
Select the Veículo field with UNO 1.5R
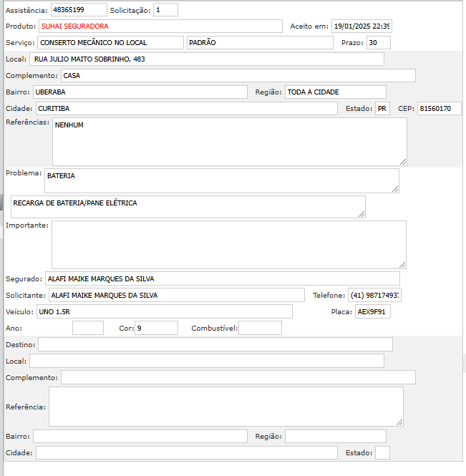pyautogui.click(x=164, y=312)
